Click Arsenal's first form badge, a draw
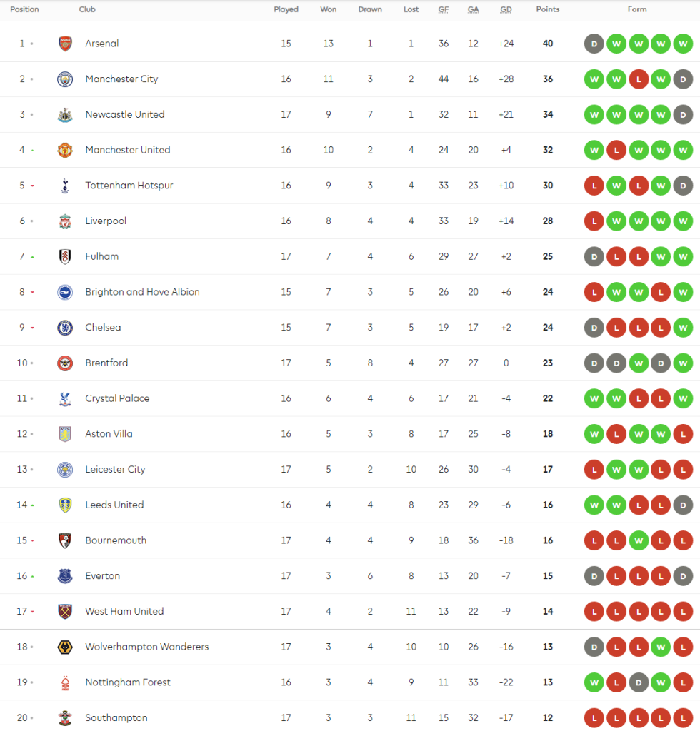 pos(593,44)
